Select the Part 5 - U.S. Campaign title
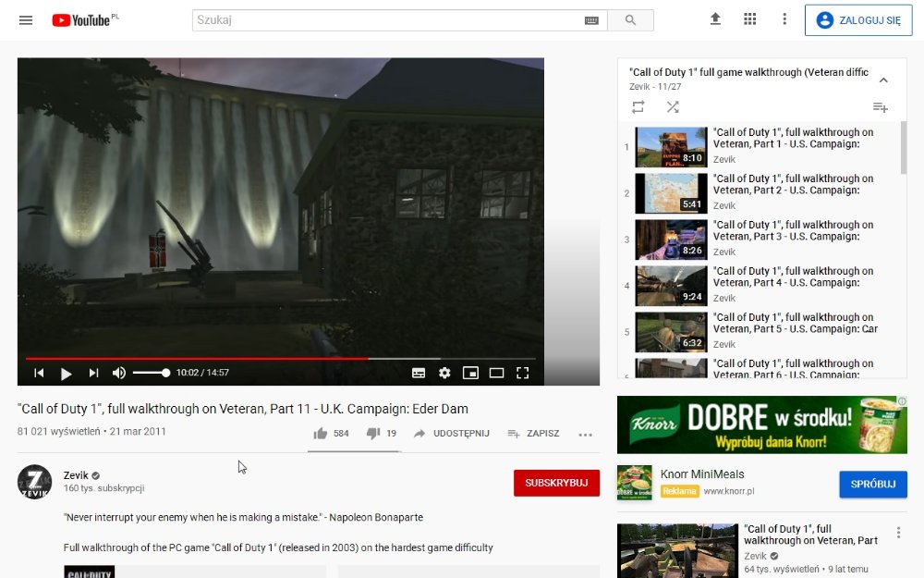 click(796, 323)
